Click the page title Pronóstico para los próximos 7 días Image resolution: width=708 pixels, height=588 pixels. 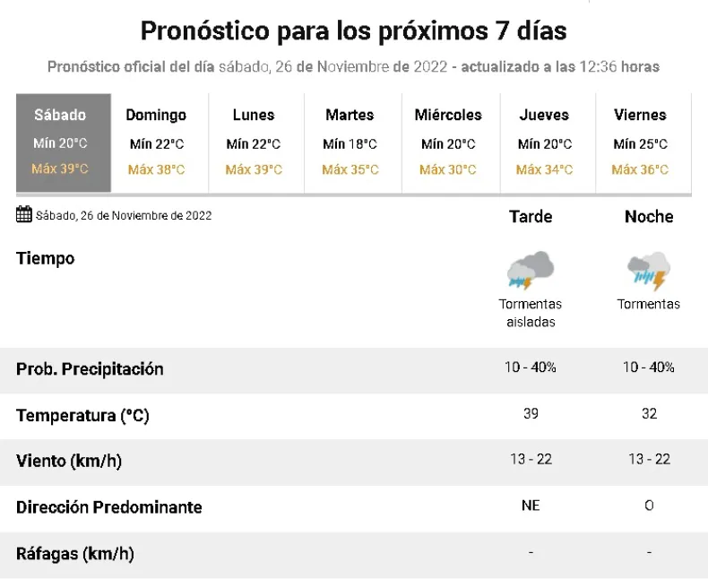pos(353,31)
